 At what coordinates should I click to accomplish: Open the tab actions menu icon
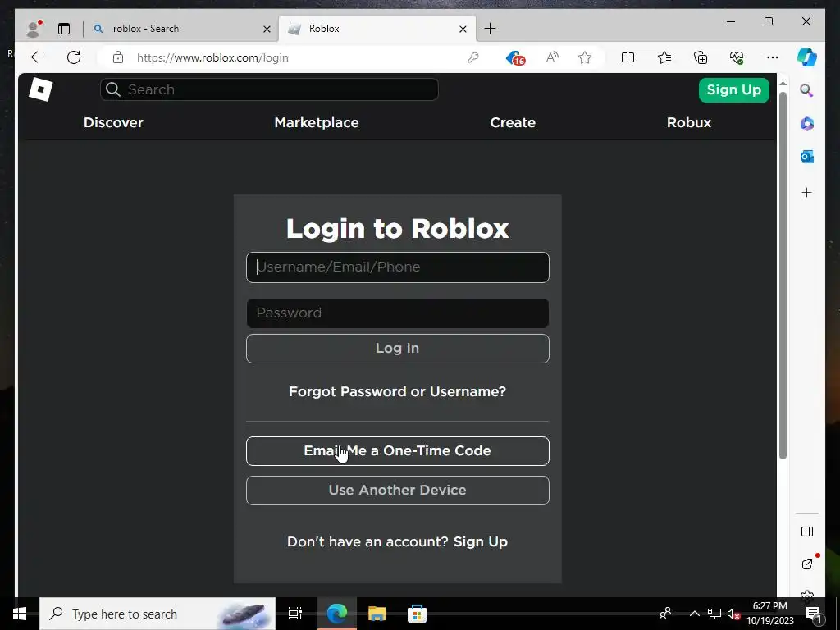click(64, 29)
